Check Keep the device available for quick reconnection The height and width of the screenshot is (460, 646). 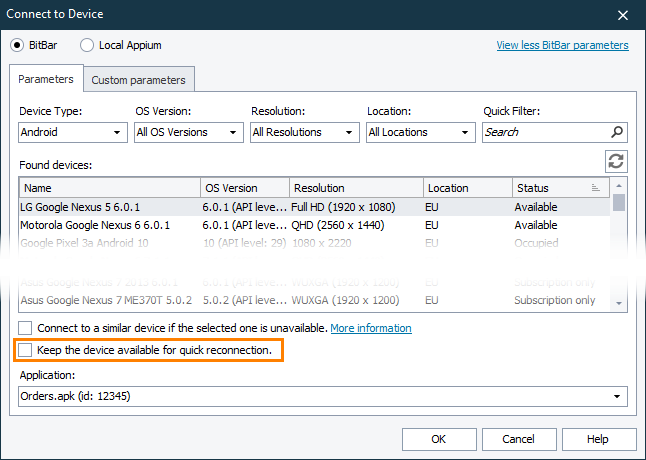(x=25, y=350)
